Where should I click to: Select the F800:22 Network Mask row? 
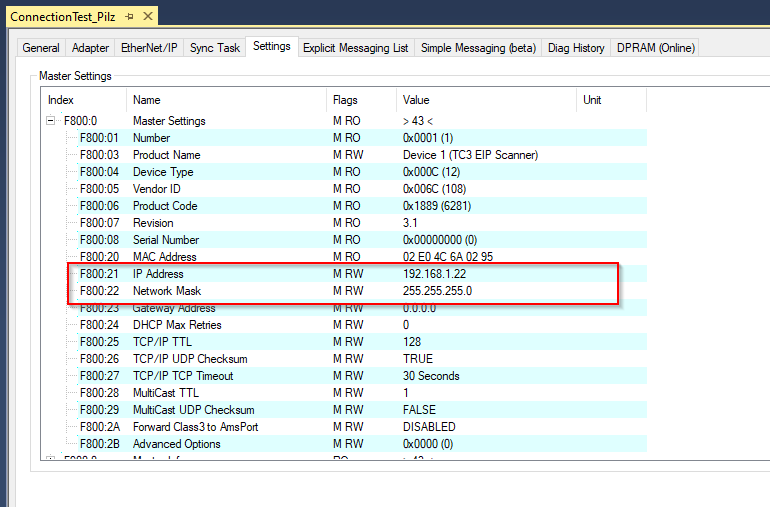(362, 290)
